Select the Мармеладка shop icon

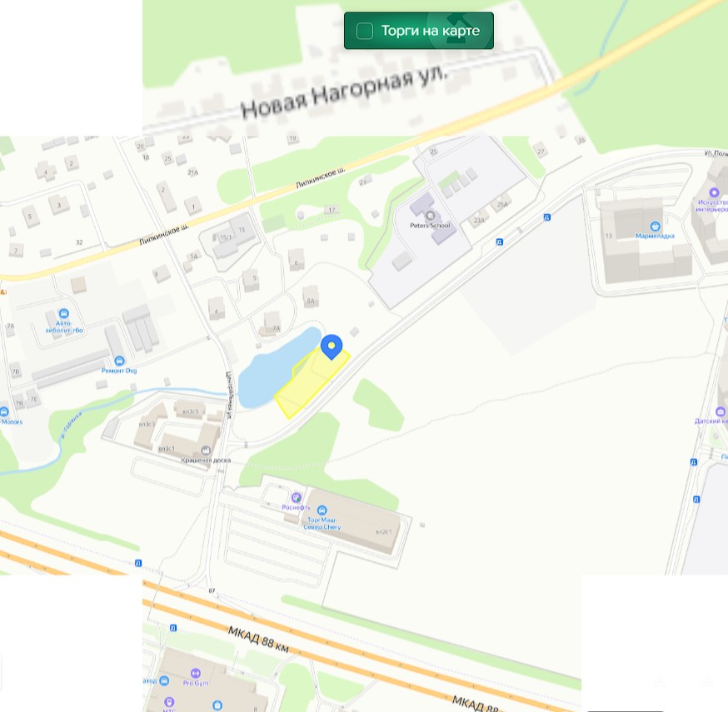[x=655, y=226]
